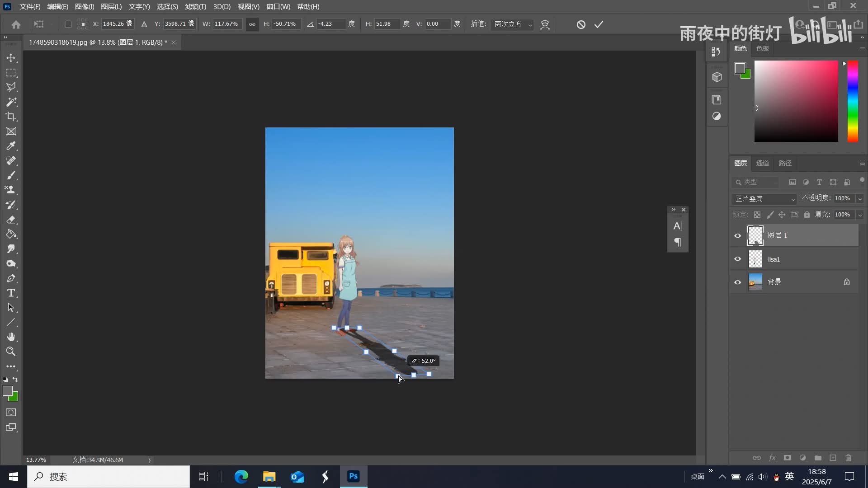868x488 pixels.
Task: Select the Path Selection tool
Action: tap(11, 308)
